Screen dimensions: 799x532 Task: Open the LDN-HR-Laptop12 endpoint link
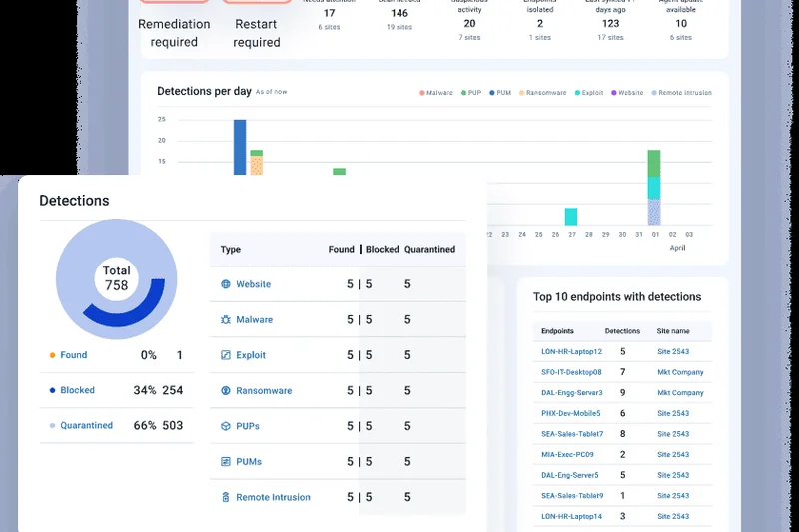(x=571, y=352)
